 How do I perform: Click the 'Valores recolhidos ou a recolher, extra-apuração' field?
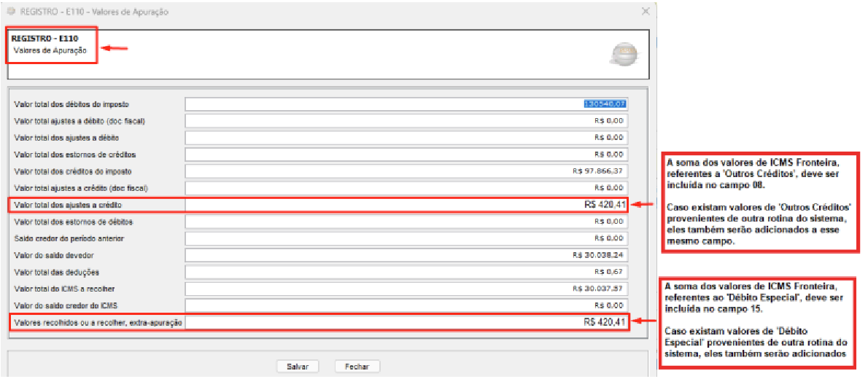click(406, 322)
